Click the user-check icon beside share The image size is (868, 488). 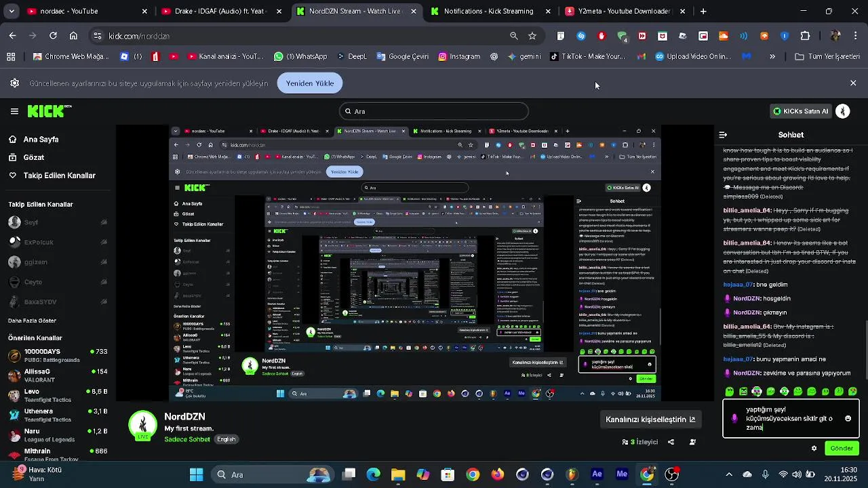[x=692, y=442]
